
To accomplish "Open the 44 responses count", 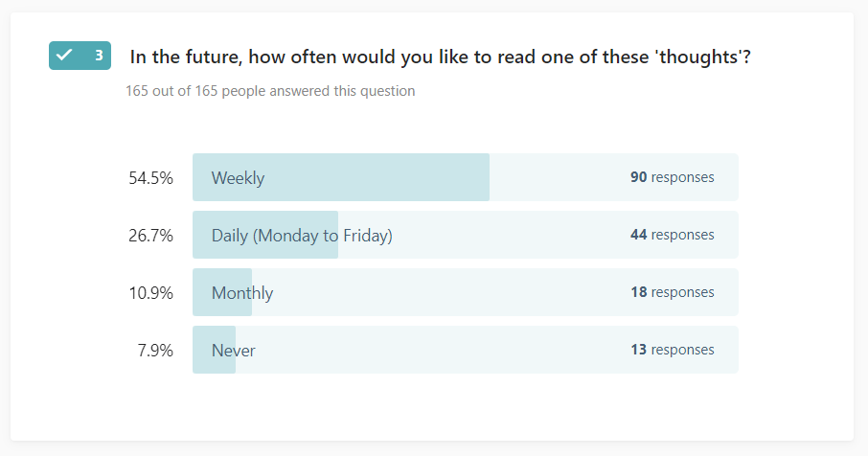I will [x=672, y=235].
